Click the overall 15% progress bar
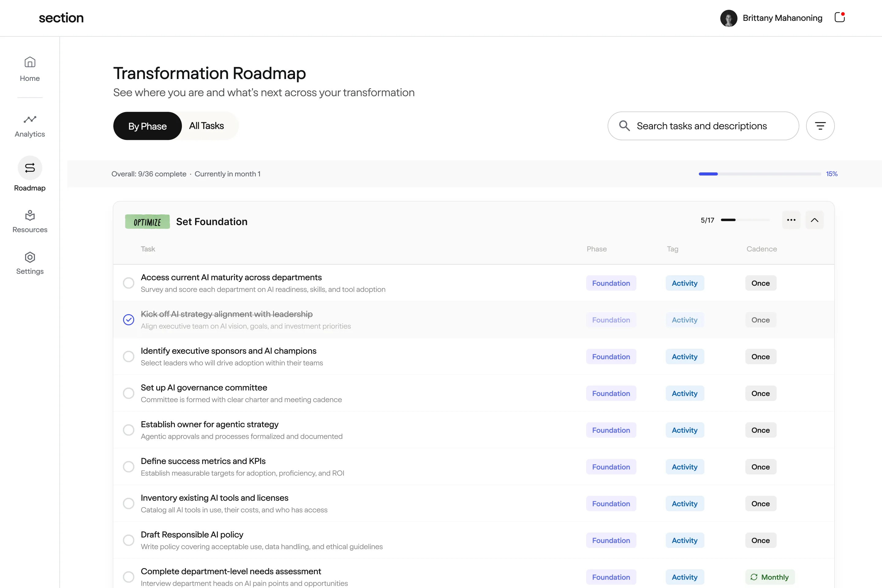This screenshot has width=882, height=588. 759,174
